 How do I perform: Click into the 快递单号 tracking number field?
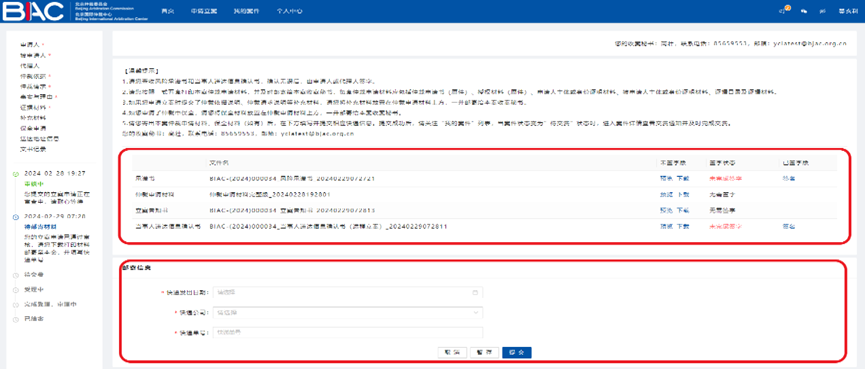(x=348, y=333)
